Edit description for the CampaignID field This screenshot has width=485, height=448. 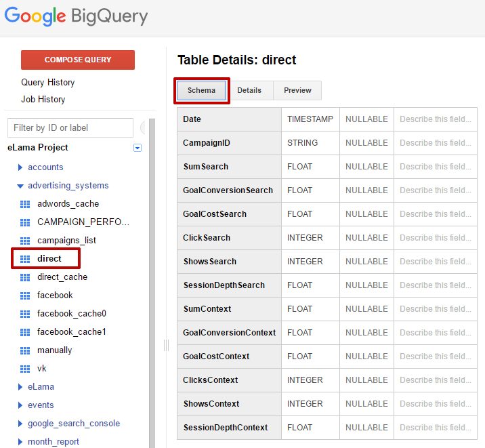[435, 143]
